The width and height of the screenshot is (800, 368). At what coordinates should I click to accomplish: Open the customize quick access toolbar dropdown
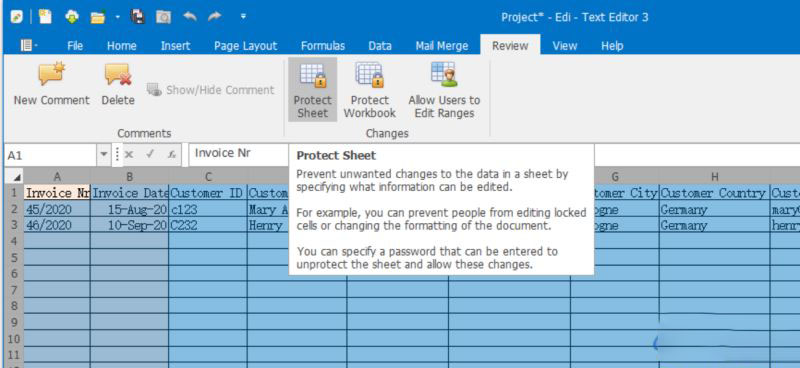(x=243, y=17)
